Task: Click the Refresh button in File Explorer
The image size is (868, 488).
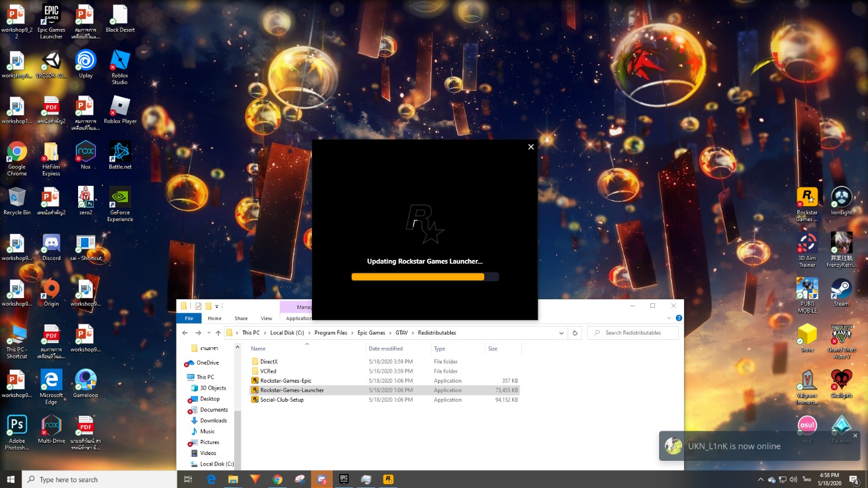Action: point(575,333)
